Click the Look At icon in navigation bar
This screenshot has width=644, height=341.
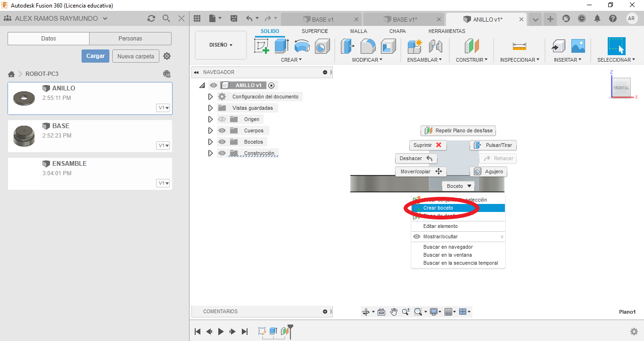(x=381, y=312)
